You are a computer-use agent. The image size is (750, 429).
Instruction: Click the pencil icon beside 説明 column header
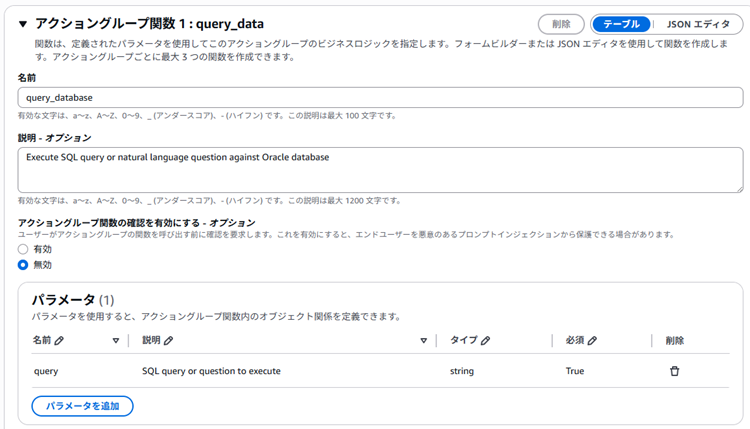coord(168,341)
